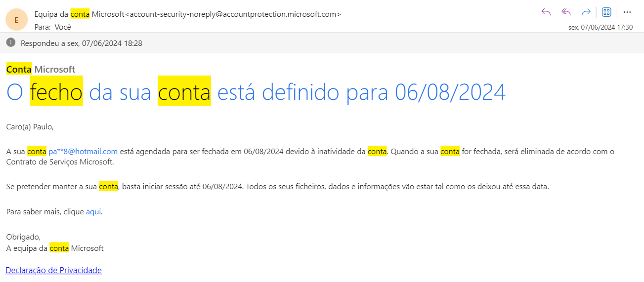Image resolution: width=644 pixels, height=282 pixels.
Task: Open the Declaração de Privacidade link
Action: 53,270
